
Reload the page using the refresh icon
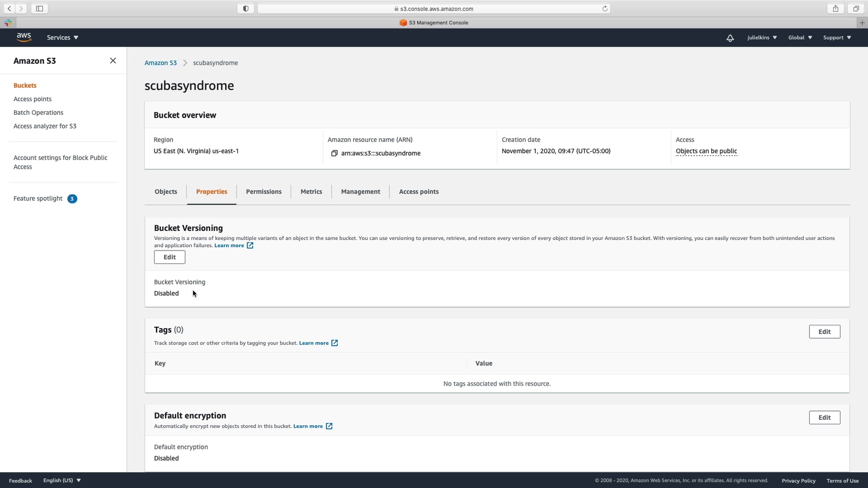605,8
